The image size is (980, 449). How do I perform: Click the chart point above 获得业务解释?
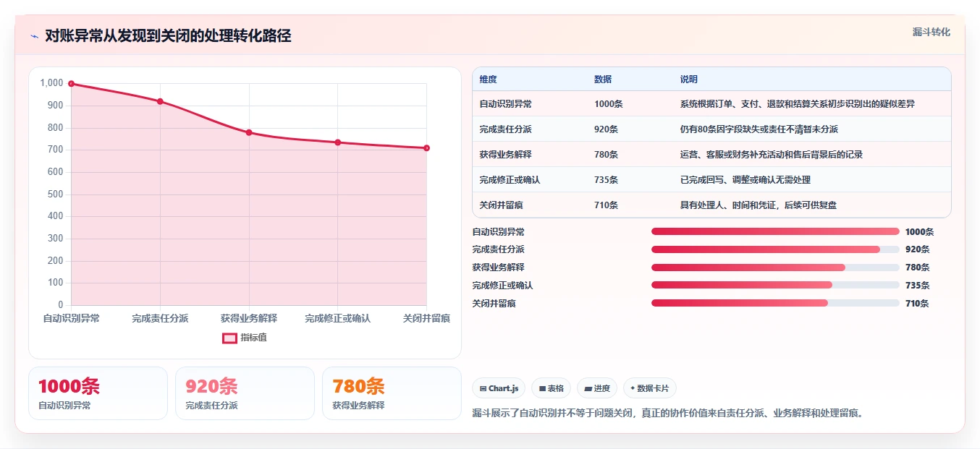(249, 132)
